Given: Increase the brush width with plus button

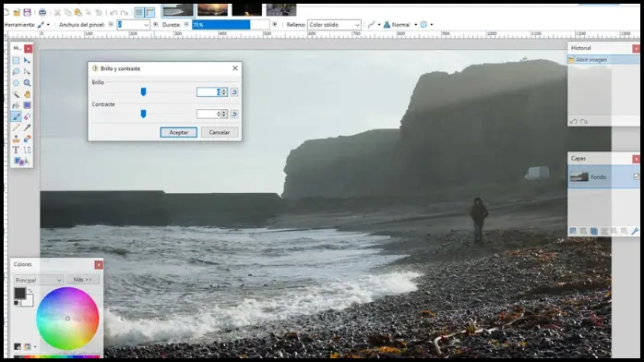Looking at the screenshot, I should click(156, 25).
